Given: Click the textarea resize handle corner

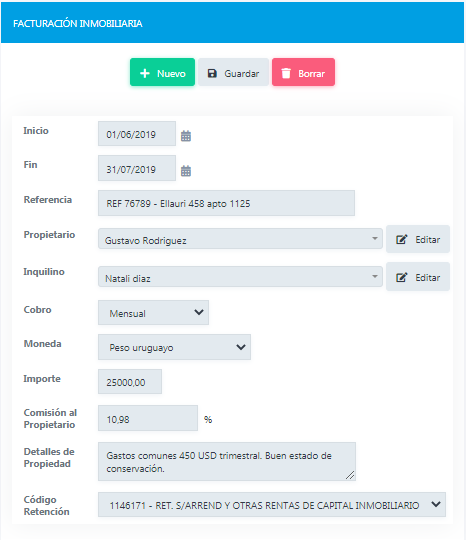Looking at the screenshot, I should (350, 475).
